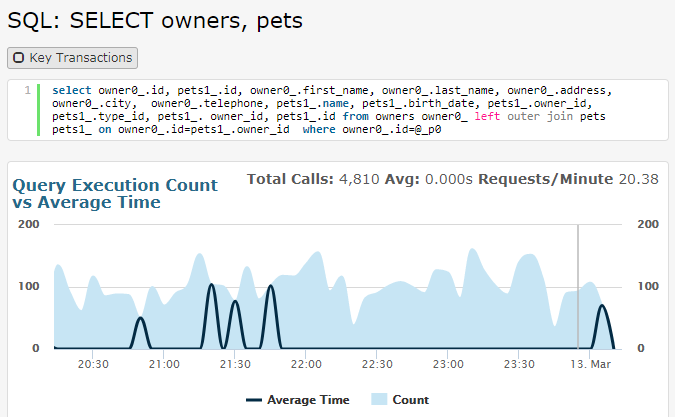Screen dimensions: 675x417
Task: Click the Count area peak near 23:10
Action: pos(473,249)
